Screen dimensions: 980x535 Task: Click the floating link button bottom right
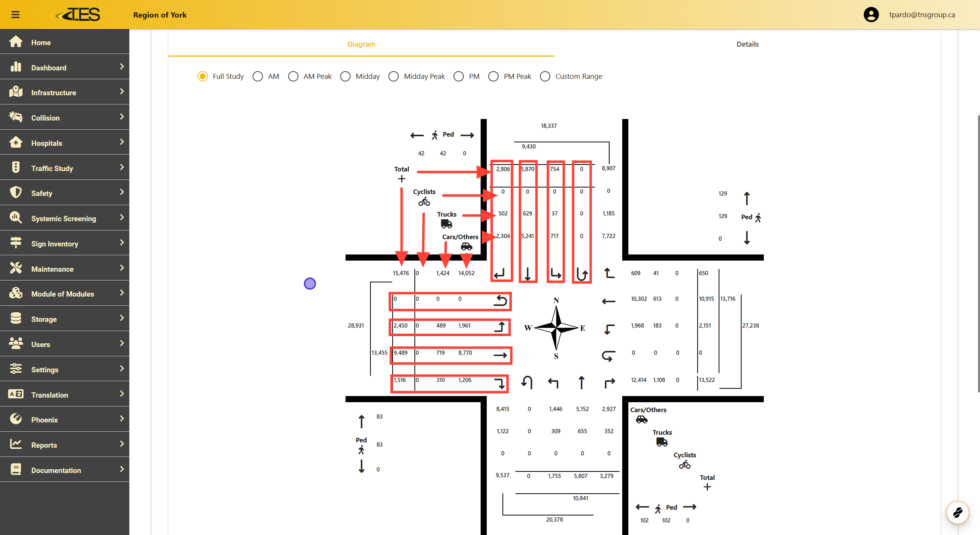coord(957,512)
